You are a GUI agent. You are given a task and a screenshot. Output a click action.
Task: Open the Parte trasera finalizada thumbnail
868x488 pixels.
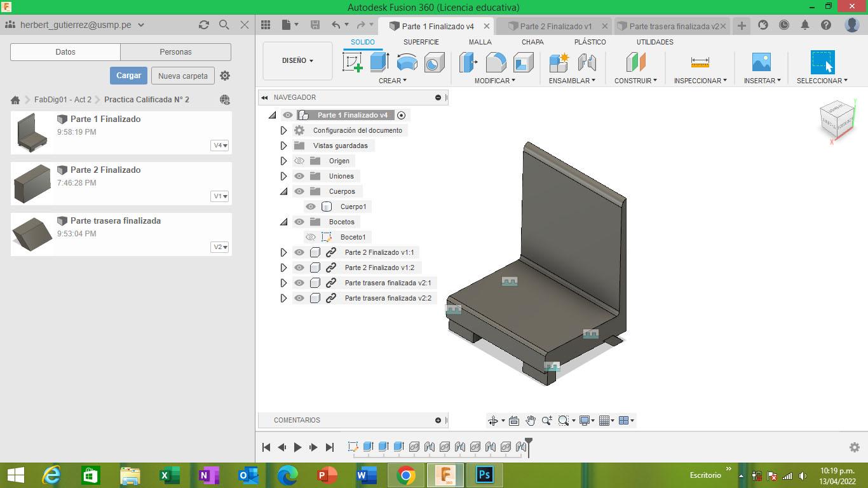click(x=32, y=234)
